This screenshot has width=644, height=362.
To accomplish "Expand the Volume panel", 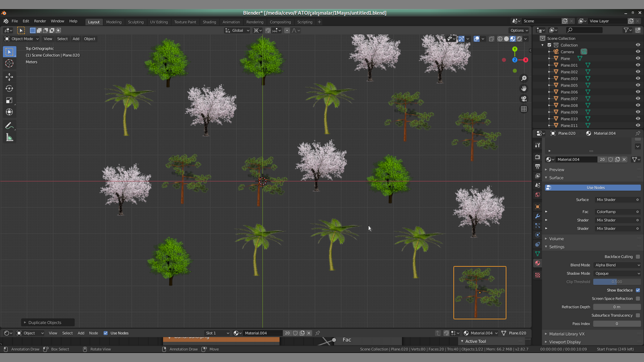I will tap(556, 239).
